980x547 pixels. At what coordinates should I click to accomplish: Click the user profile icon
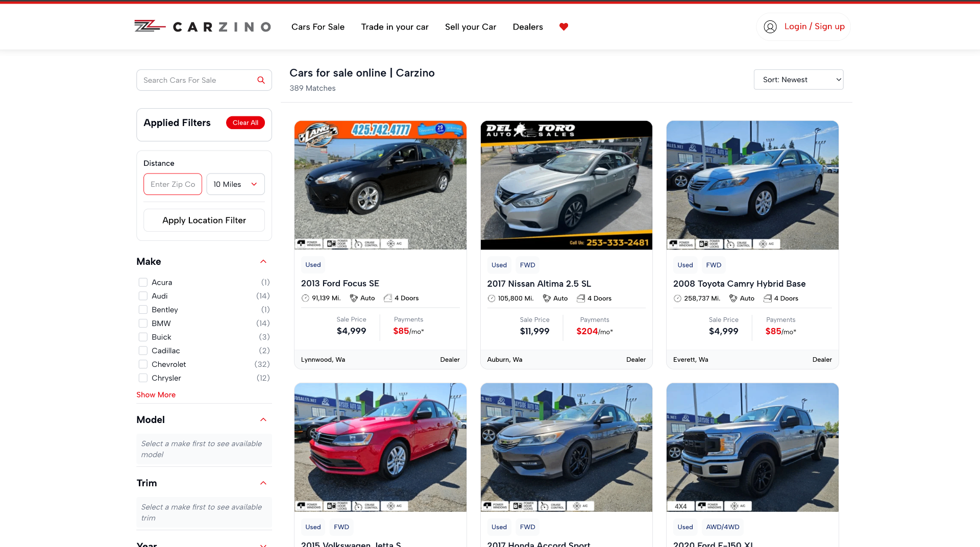[x=770, y=27]
